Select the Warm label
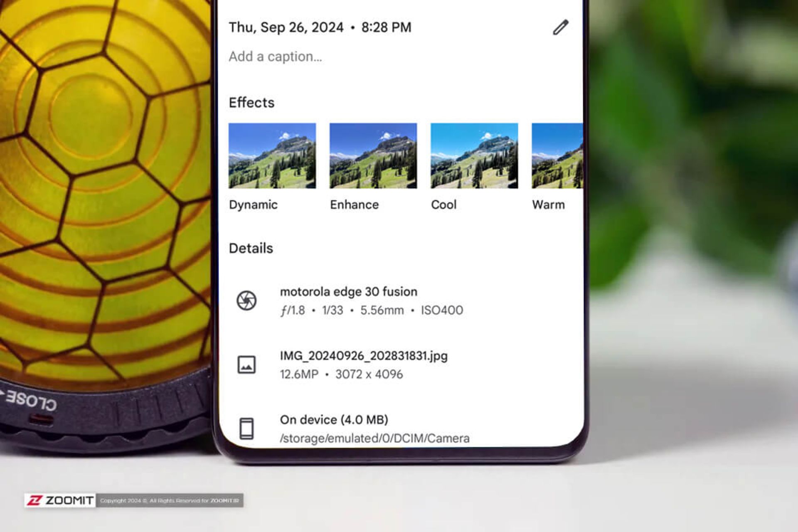Image resolution: width=798 pixels, height=532 pixels. (548, 204)
